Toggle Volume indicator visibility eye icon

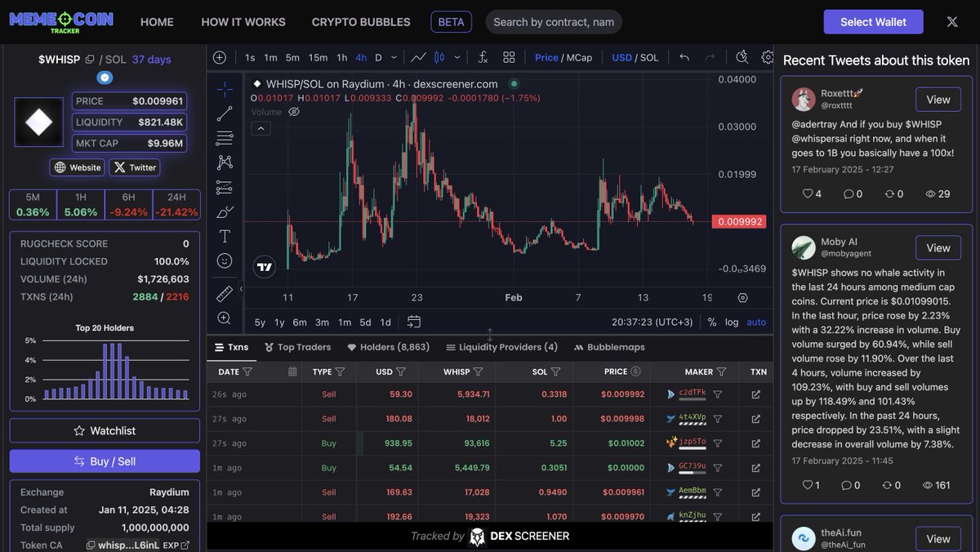click(294, 112)
